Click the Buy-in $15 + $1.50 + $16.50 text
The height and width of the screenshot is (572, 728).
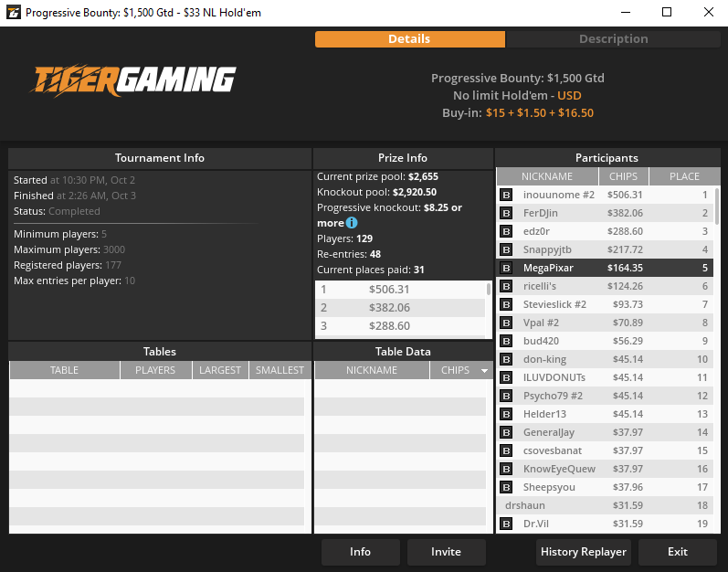coord(518,112)
